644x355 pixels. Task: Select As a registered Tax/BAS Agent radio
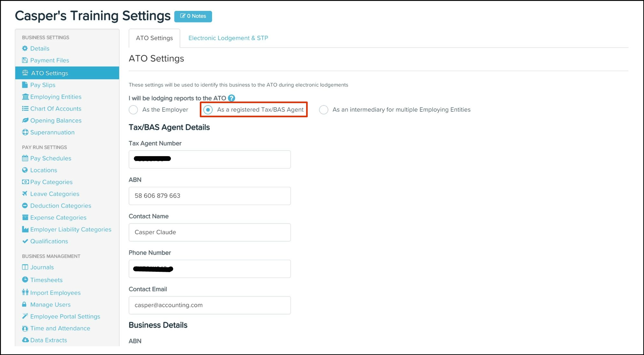pos(208,110)
